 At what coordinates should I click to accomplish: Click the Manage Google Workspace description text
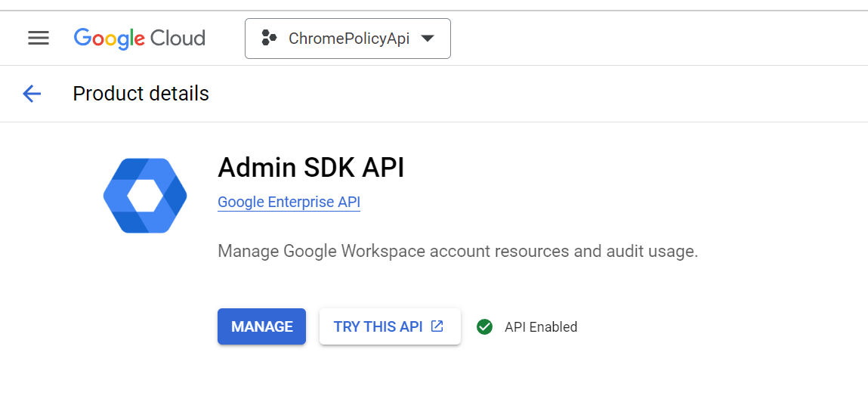tap(457, 251)
